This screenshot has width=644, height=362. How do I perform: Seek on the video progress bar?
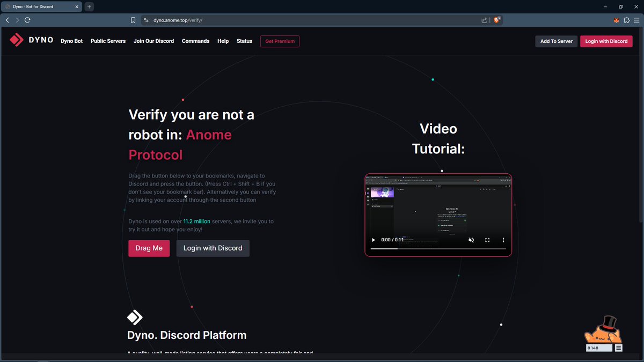click(x=438, y=249)
